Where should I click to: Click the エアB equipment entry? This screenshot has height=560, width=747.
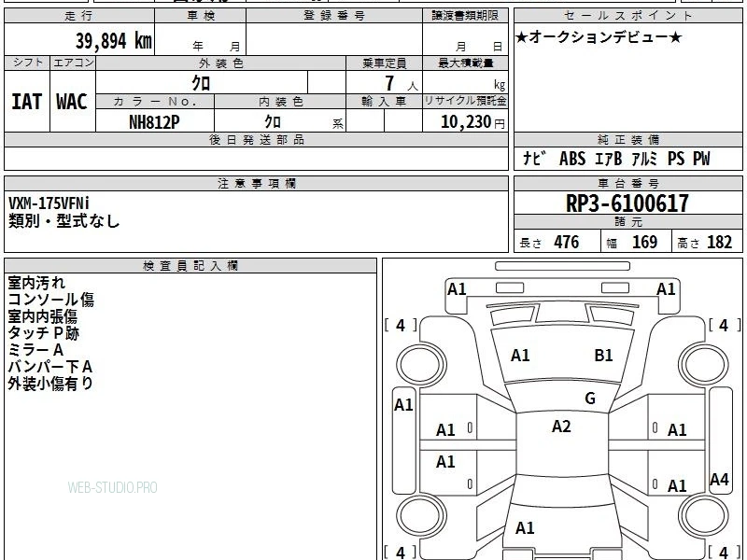[x=609, y=158]
